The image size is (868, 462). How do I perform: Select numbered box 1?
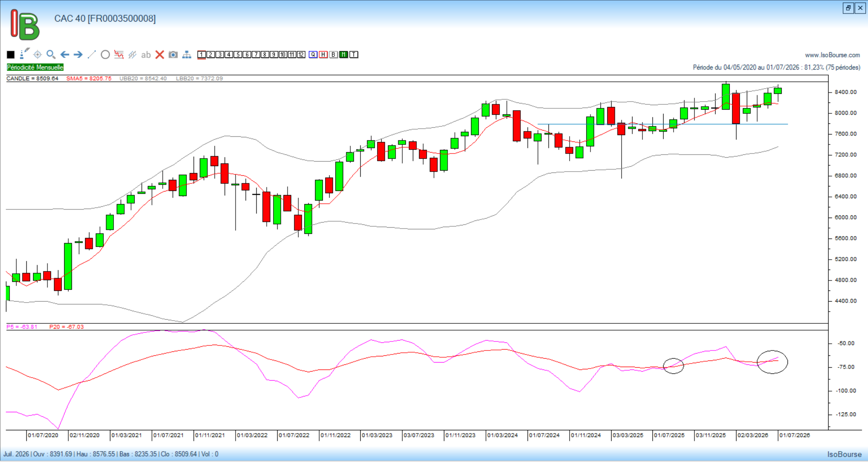pos(202,55)
